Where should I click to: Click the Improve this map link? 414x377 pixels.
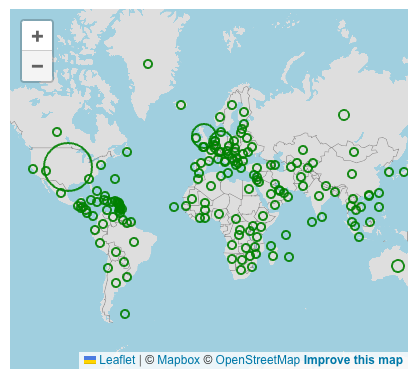click(x=353, y=360)
